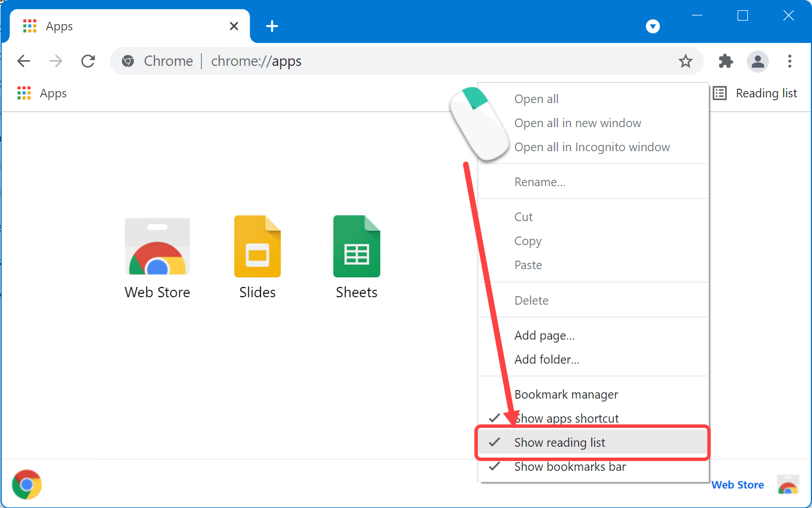Click the Apps grid icon on bookmarks bar
This screenshot has height=508, width=812.
(x=23, y=93)
